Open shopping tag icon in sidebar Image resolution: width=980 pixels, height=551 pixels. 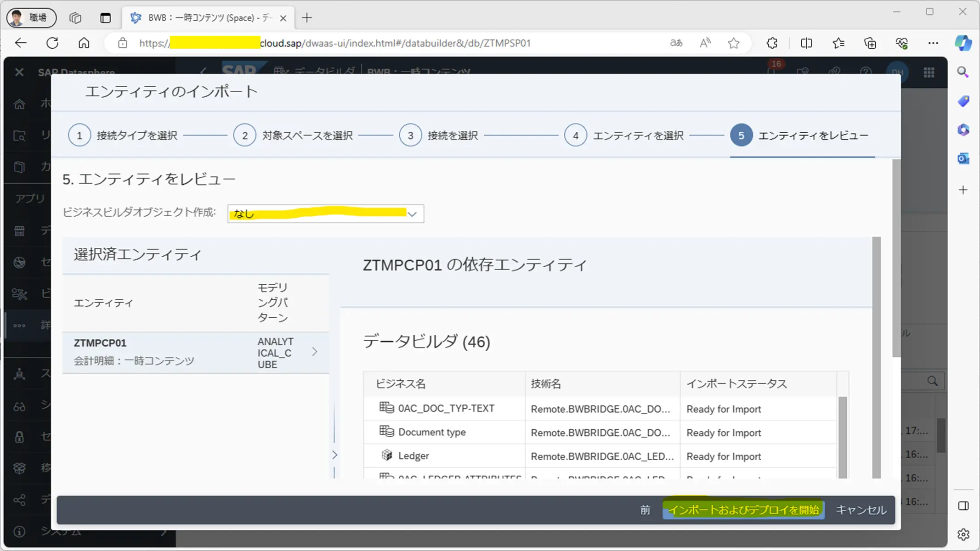(963, 101)
